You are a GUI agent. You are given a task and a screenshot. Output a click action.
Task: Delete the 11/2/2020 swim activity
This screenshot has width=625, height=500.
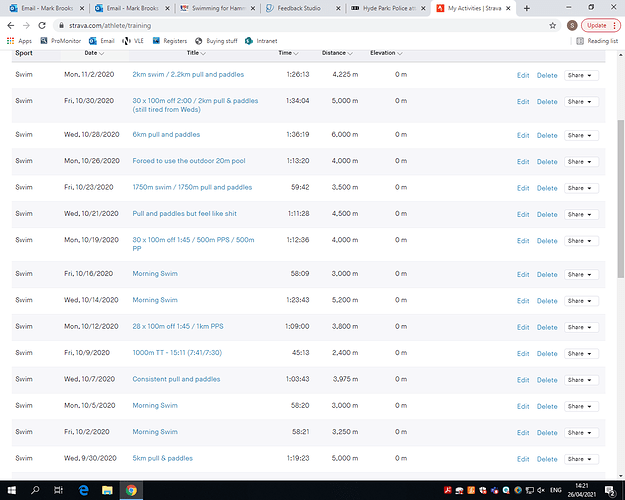547,75
